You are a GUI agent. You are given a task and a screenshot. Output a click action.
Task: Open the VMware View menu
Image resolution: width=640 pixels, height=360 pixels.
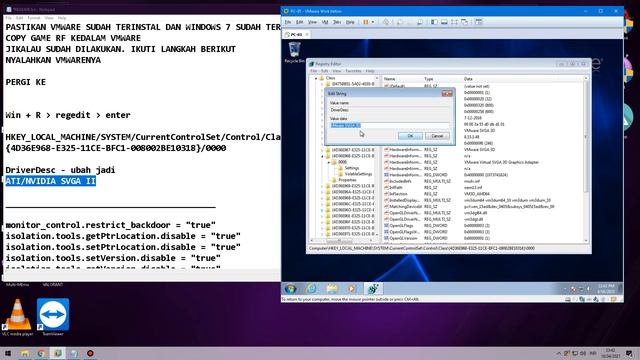pos(312,22)
